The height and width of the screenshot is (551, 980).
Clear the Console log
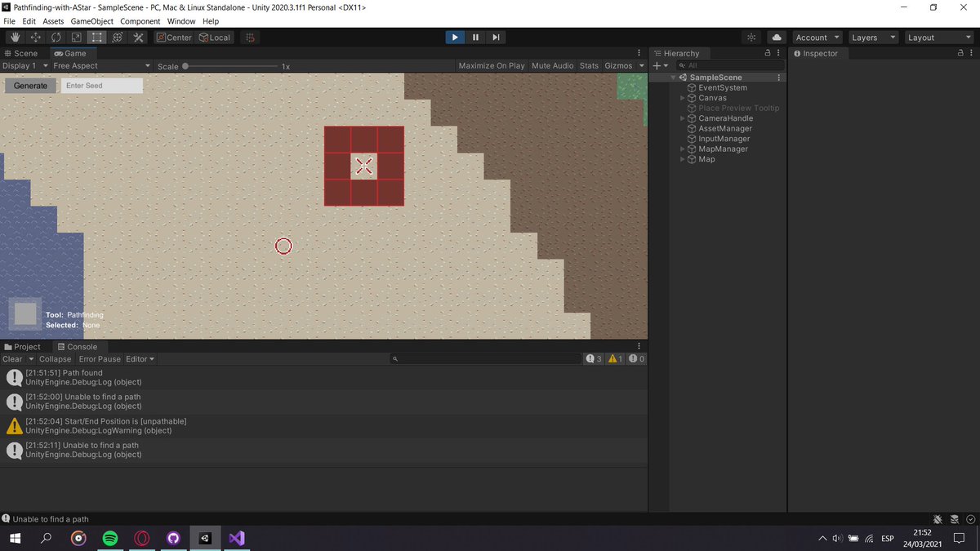(x=12, y=359)
